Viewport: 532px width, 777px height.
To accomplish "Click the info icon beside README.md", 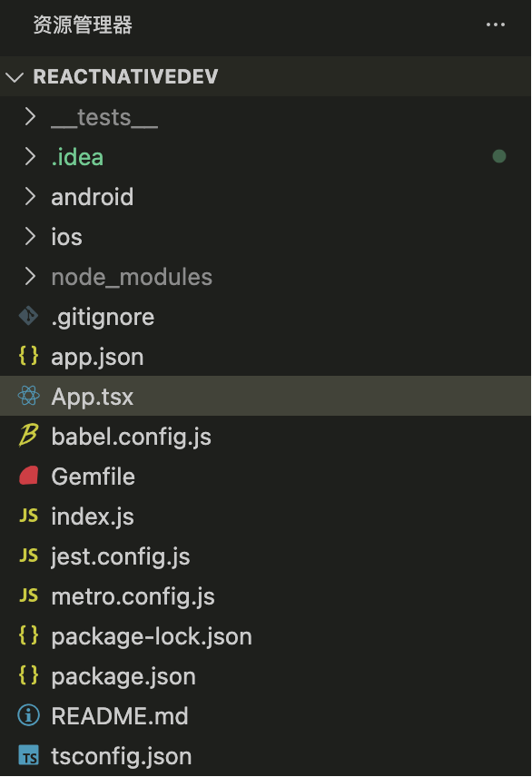I will pos(29,715).
